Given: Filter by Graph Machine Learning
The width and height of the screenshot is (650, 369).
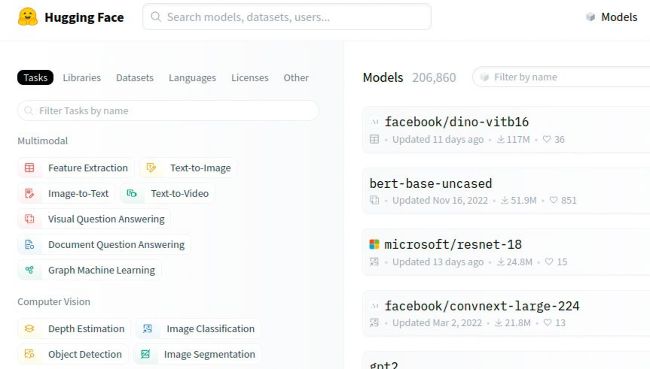Looking at the screenshot, I should (89, 270).
